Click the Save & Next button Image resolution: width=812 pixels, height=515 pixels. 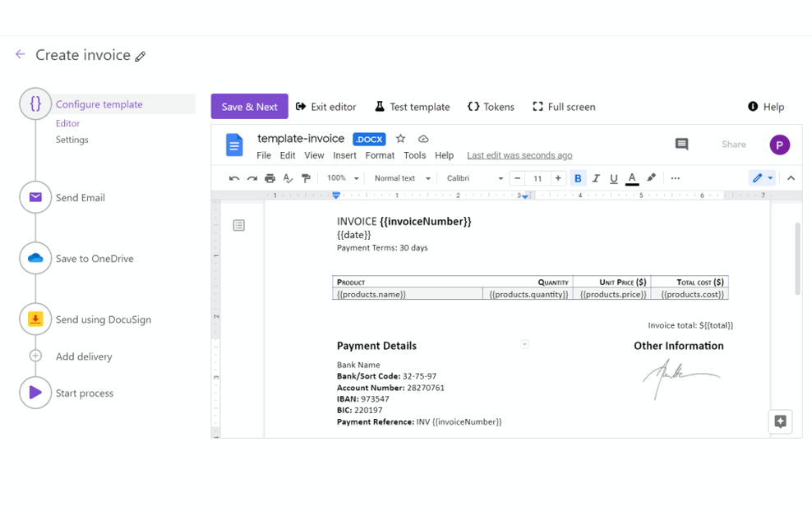click(250, 107)
